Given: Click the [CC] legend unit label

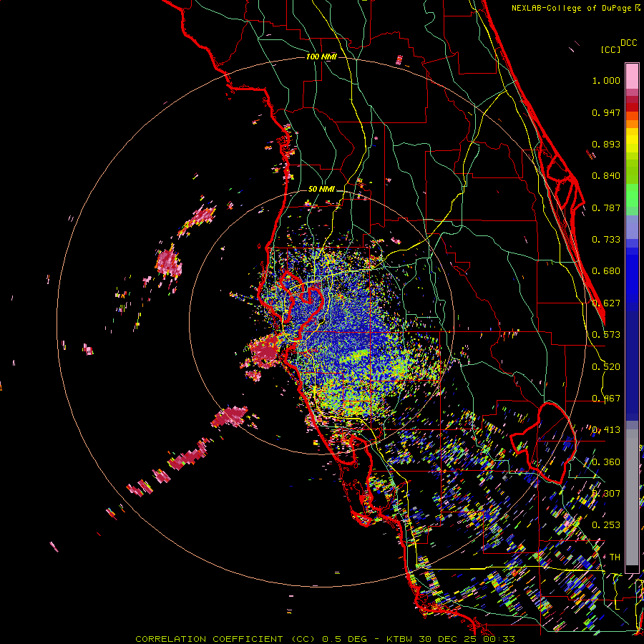Looking at the screenshot, I should pos(610,49).
